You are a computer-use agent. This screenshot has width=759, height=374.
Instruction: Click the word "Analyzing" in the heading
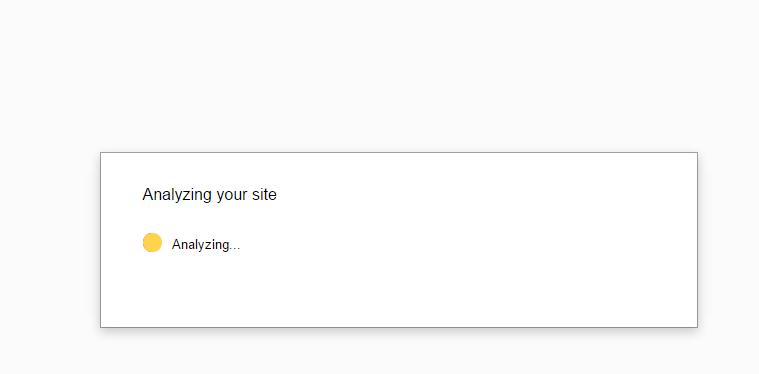[177, 195]
